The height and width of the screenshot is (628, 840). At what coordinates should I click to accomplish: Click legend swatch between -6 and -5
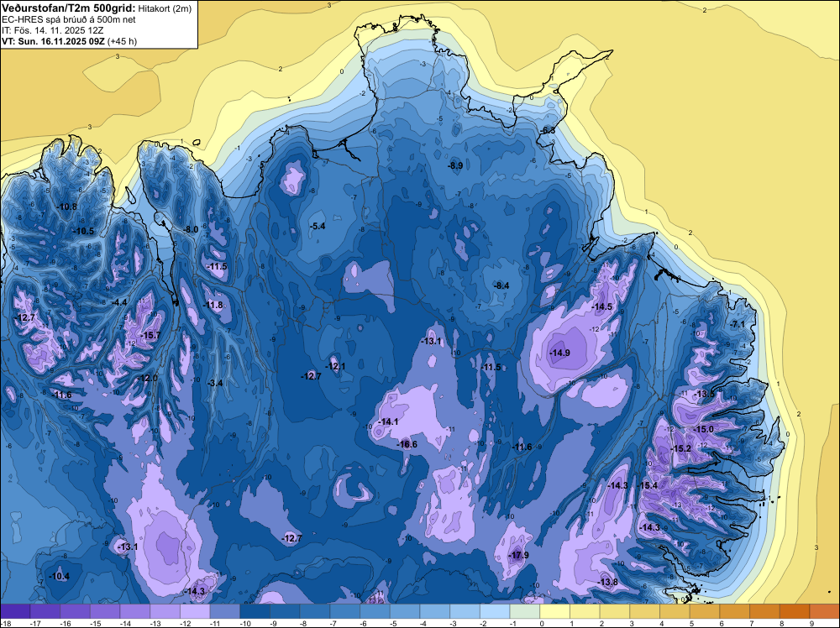pos(375,611)
